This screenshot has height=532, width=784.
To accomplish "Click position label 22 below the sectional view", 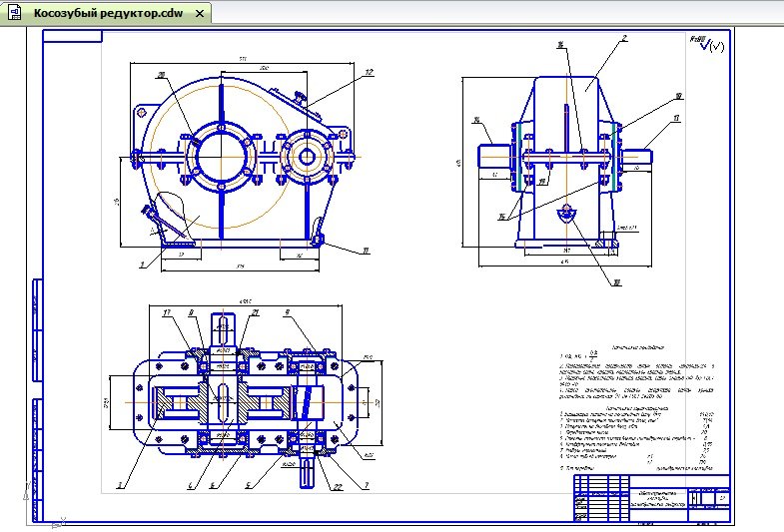I will coord(338,486).
